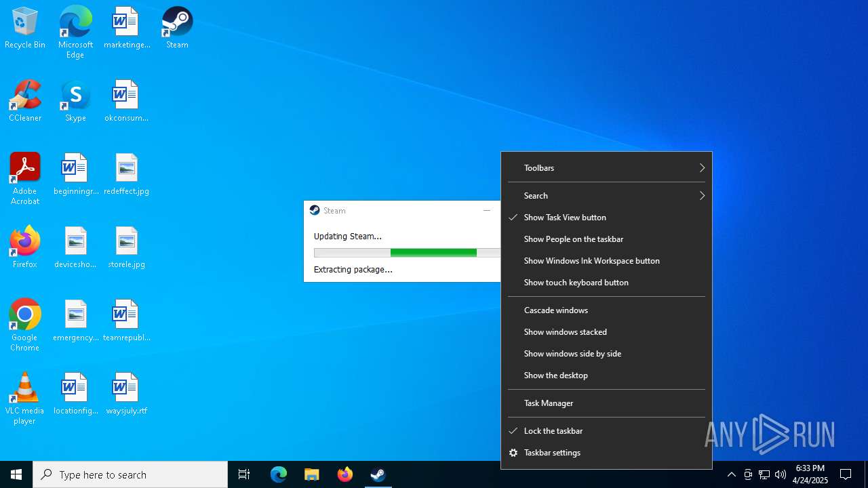
Task: Open Firefox from the taskbar
Action: pos(345,474)
